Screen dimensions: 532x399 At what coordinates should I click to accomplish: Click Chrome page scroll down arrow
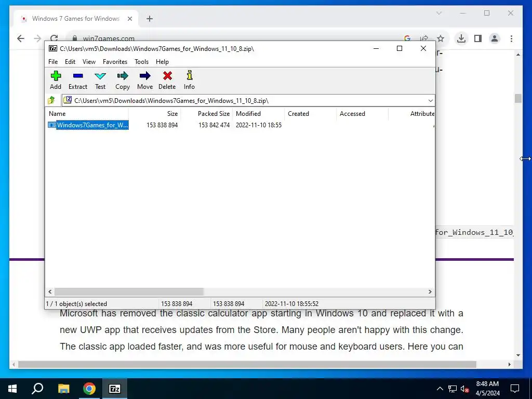[518, 355]
